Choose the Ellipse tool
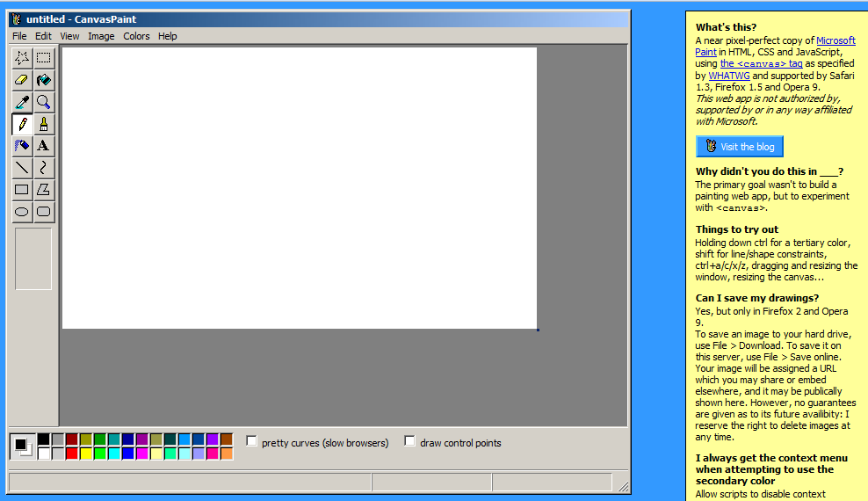This screenshot has width=868, height=501. pyautogui.click(x=22, y=212)
